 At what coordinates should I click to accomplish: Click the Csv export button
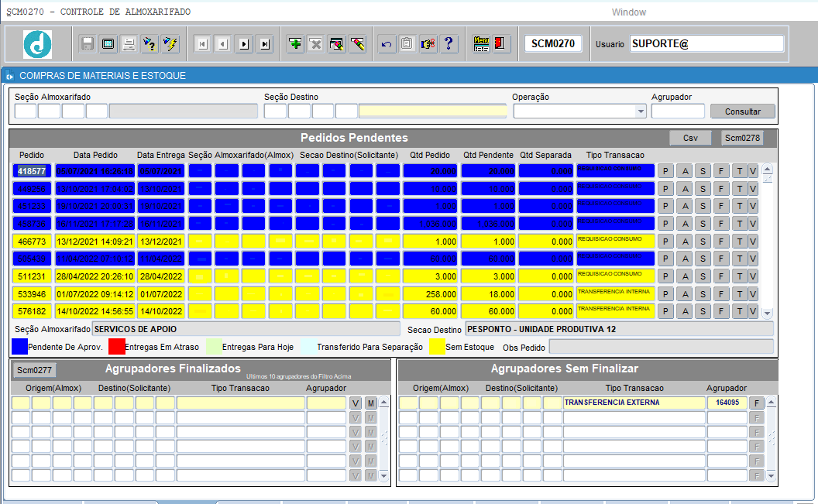click(690, 138)
